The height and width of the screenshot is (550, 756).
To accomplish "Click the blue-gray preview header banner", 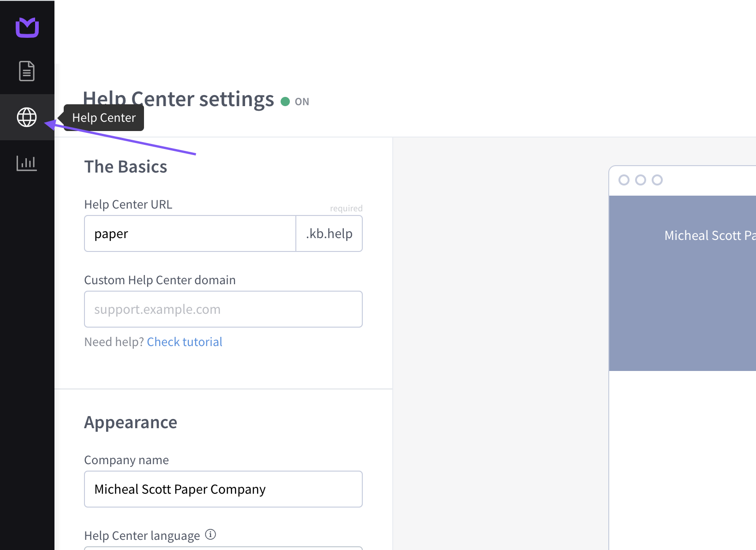I will pyautogui.click(x=683, y=283).
